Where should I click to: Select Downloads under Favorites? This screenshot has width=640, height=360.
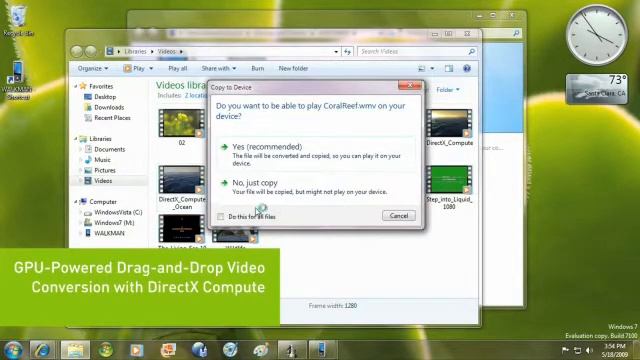tap(104, 107)
